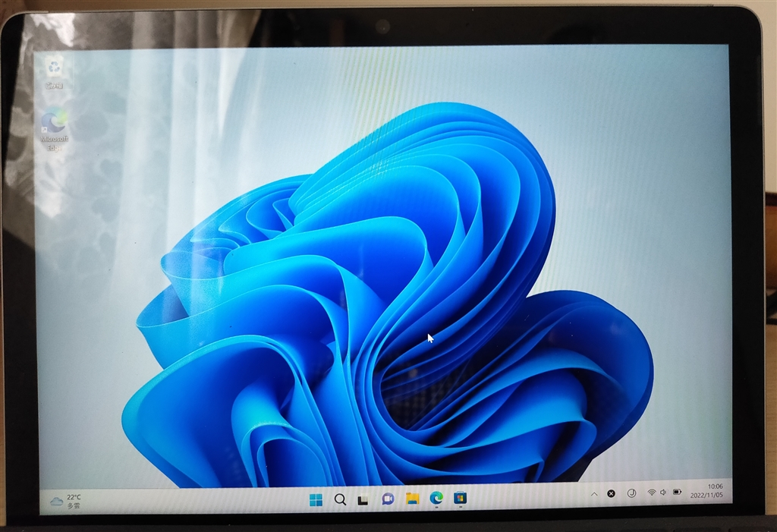Launch the Chat app from taskbar
Image resolution: width=777 pixels, height=532 pixels.
(388, 499)
